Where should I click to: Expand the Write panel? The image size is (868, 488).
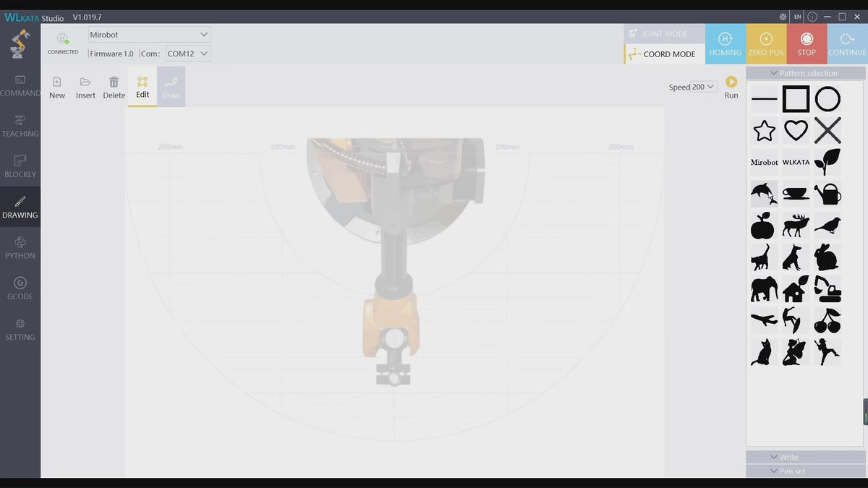[805, 457]
